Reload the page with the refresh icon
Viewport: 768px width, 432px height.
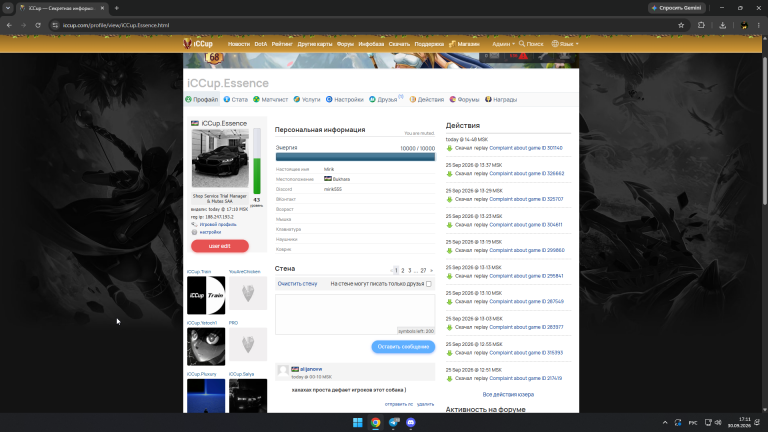coord(38,25)
